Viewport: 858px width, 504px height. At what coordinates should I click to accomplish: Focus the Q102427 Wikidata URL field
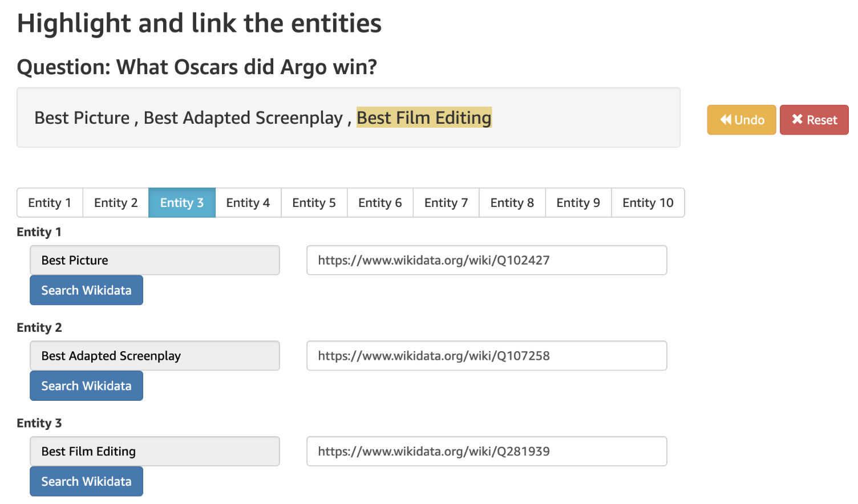tap(487, 261)
